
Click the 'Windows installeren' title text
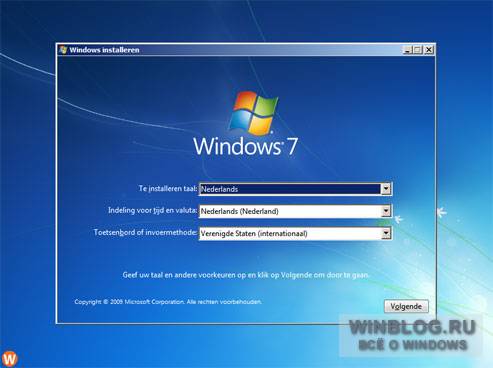(x=104, y=50)
